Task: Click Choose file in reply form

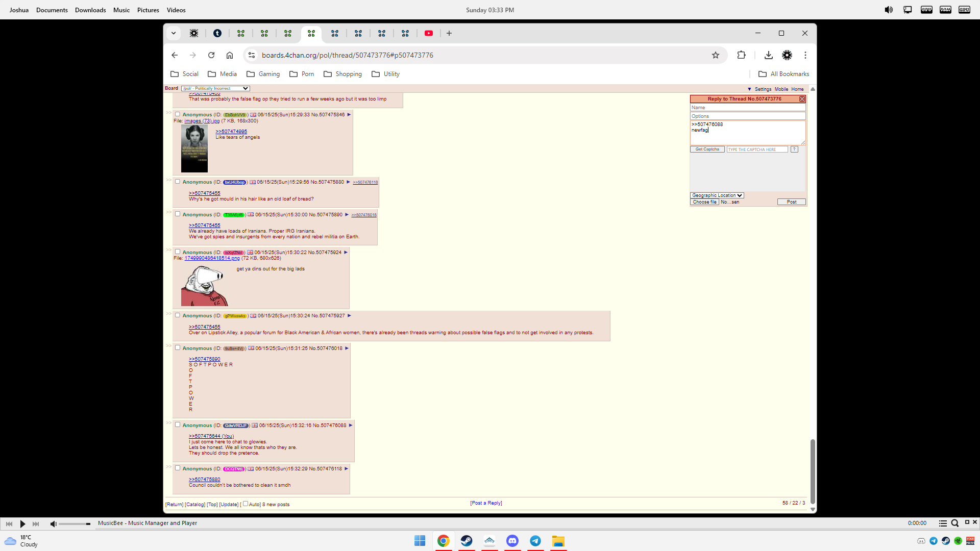Action: pos(704,202)
